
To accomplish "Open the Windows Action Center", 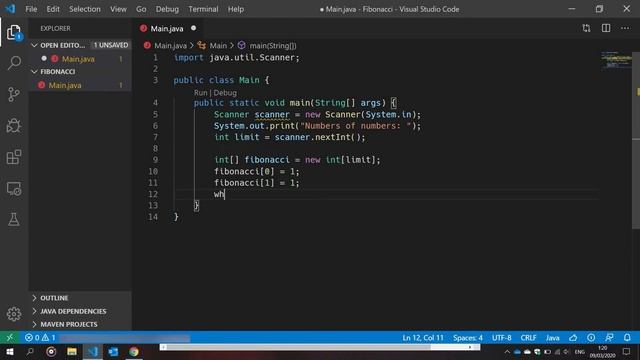I will (x=627, y=351).
